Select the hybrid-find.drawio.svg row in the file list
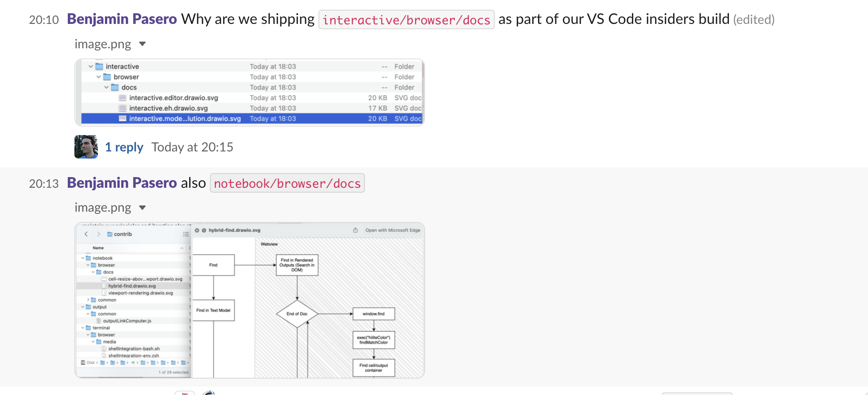The image size is (868, 395). pos(132,286)
